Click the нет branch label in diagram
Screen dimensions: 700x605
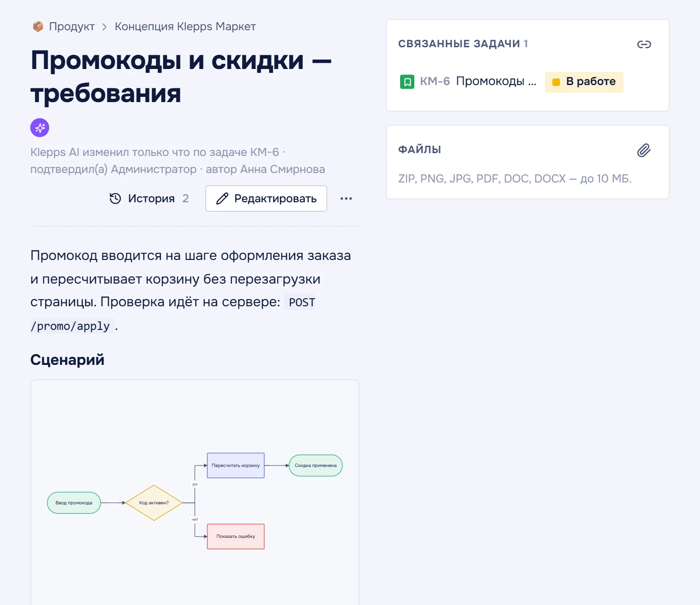(x=195, y=519)
